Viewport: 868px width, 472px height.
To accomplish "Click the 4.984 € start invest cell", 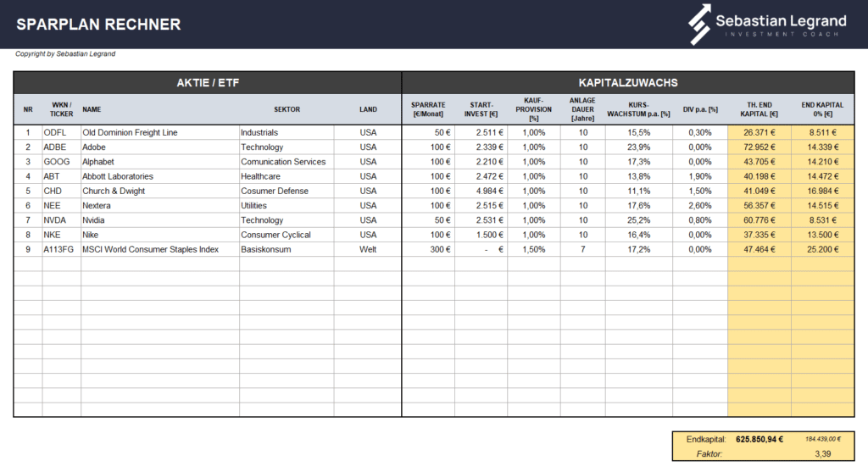I will coord(481,191).
